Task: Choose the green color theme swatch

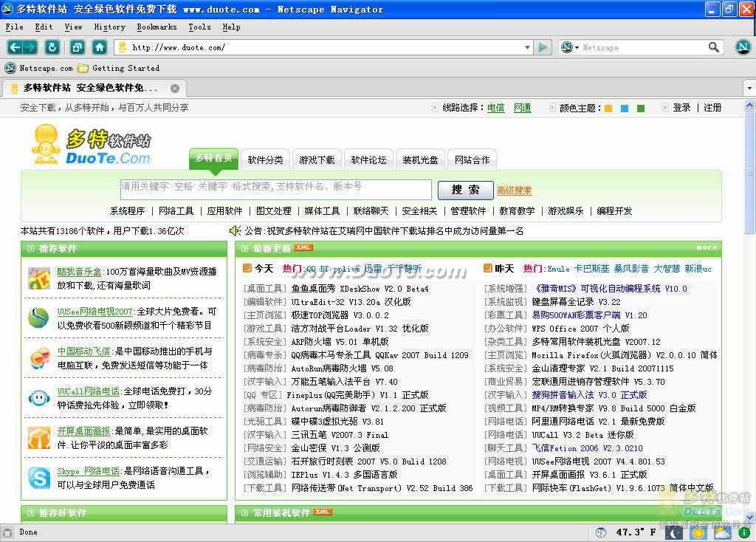Action: coord(641,109)
